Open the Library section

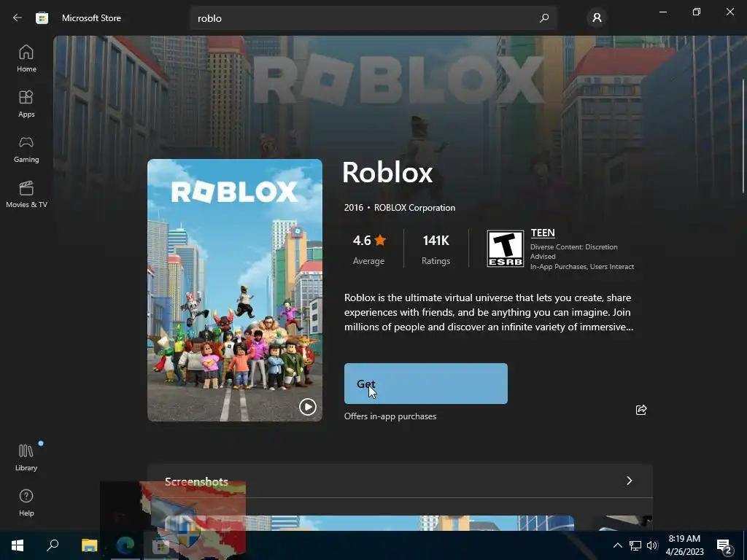tap(26, 457)
